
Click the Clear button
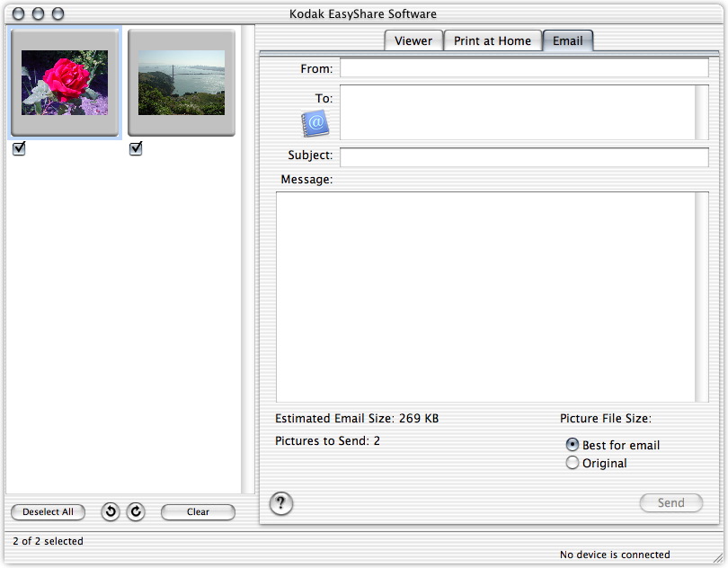click(x=198, y=512)
